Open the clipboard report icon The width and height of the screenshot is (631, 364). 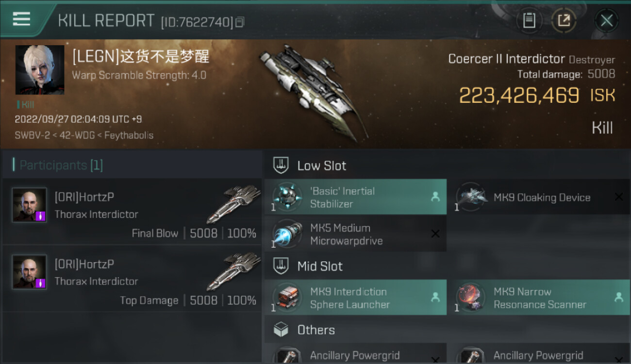coord(529,20)
